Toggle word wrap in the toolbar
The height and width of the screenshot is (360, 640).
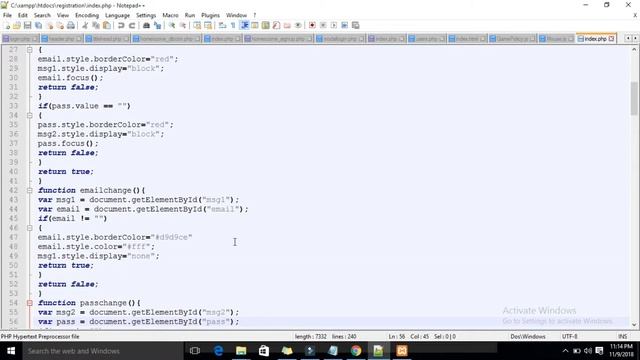click(x=222, y=25)
